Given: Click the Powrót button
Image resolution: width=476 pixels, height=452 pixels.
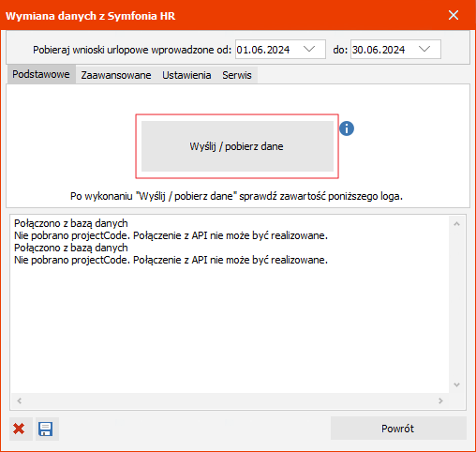Looking at the screenshot, I should point(398,429).
